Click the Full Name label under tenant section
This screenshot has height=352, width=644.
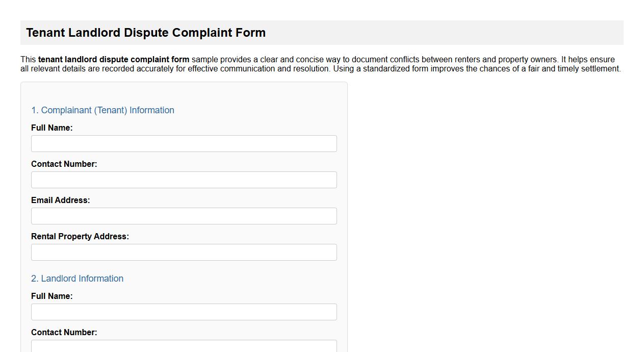tap(51, 128)
